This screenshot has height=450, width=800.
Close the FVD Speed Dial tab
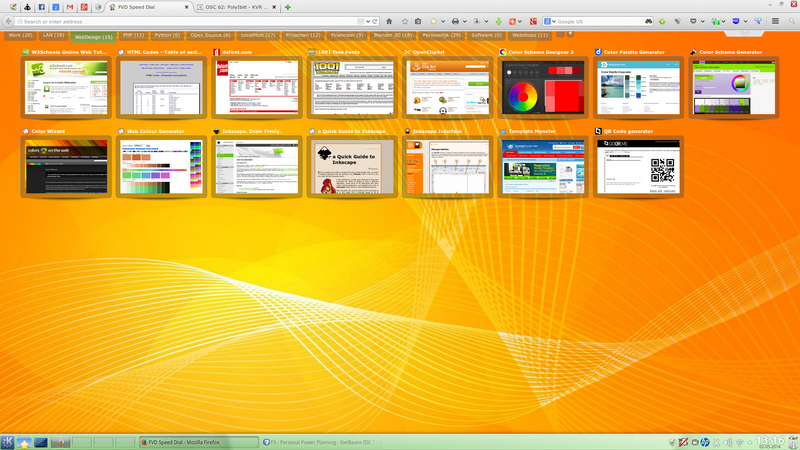186,7
